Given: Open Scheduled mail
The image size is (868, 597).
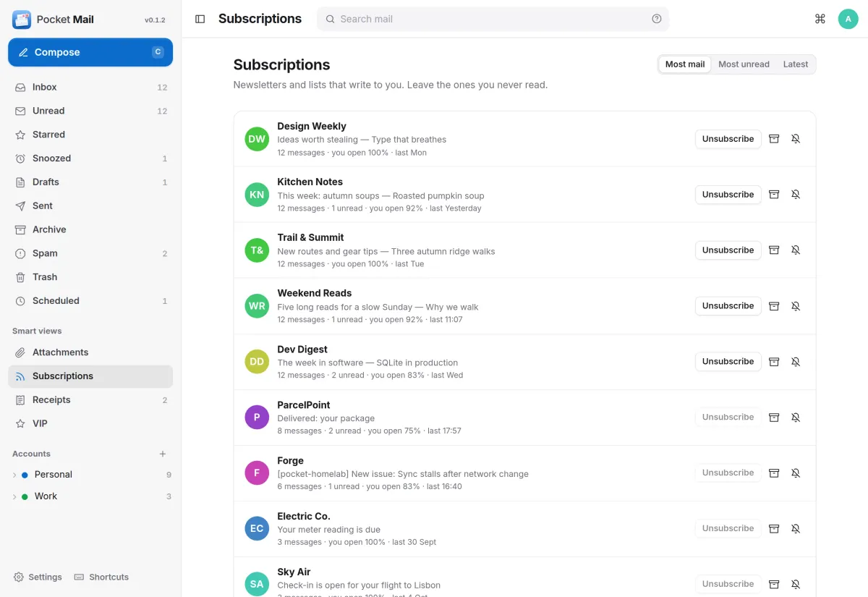Looking at the screenshot, I should click(x=90, y=301).
